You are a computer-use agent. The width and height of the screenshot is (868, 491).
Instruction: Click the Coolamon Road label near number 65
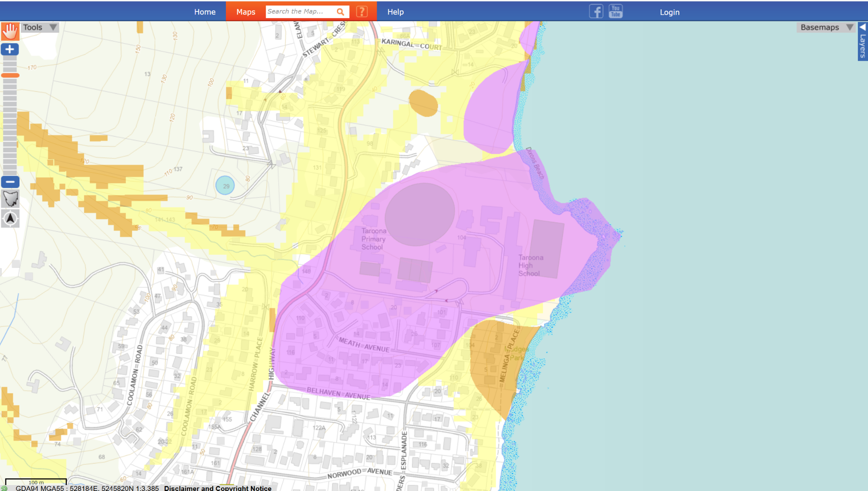point(134,375)
